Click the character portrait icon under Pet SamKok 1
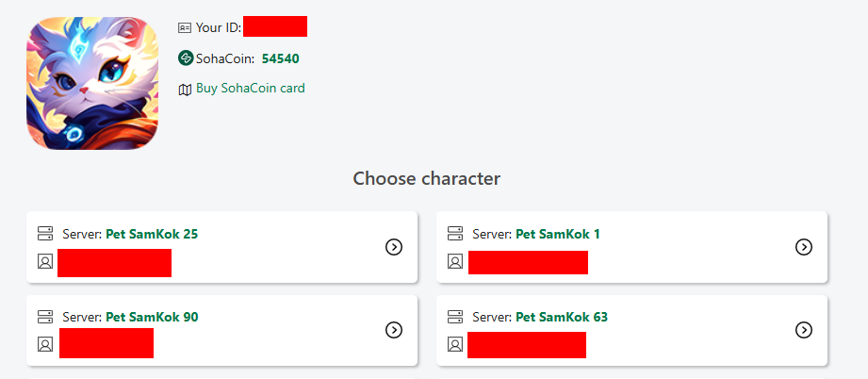Viewport: 868px width, 379px height. click(x=455, y=261)
